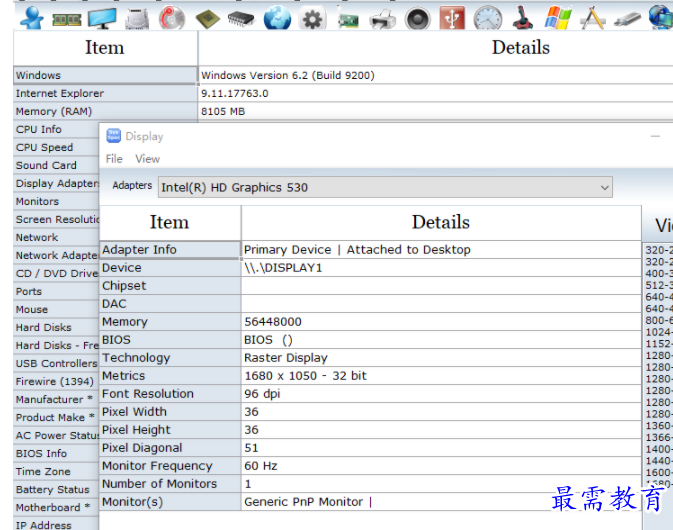Image resolution: width=673 pixels, height=530 pixels.
Task: Click the gear settings toolbar icon
Action: [312, 19]
